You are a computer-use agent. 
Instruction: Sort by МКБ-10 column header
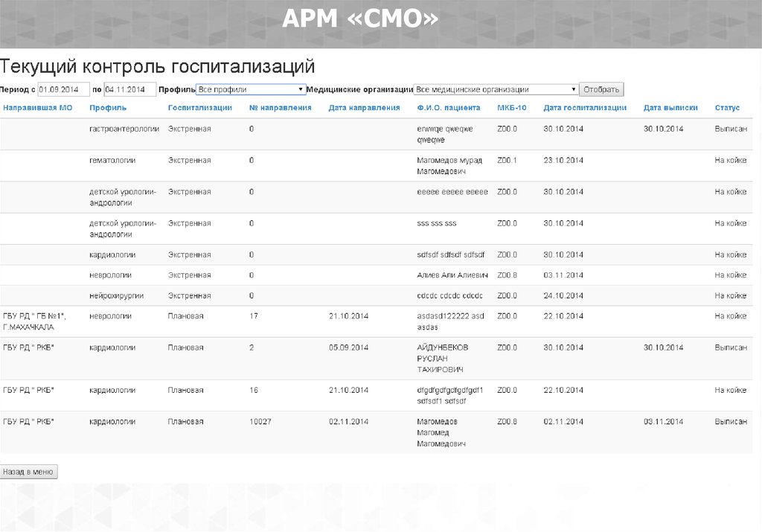point(511,108)
